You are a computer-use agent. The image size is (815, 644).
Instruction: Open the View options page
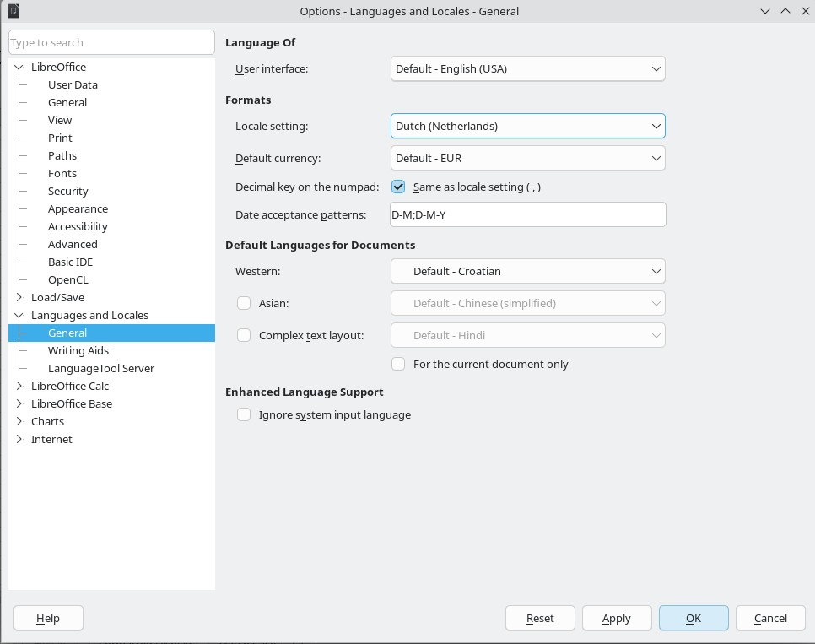pos(60,120)
